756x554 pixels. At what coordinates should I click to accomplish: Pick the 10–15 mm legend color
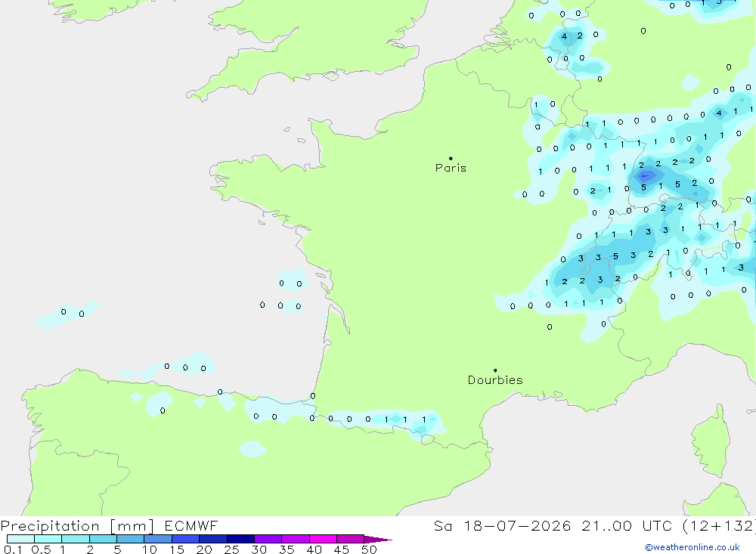click(x=158, y=539)
